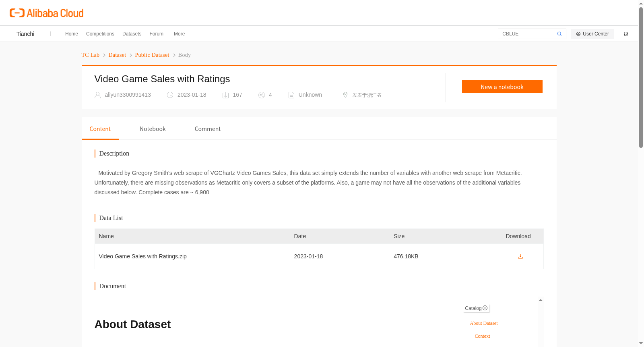Click the search magnifier icon
644x347 pixels.
[x=559, y=34]
